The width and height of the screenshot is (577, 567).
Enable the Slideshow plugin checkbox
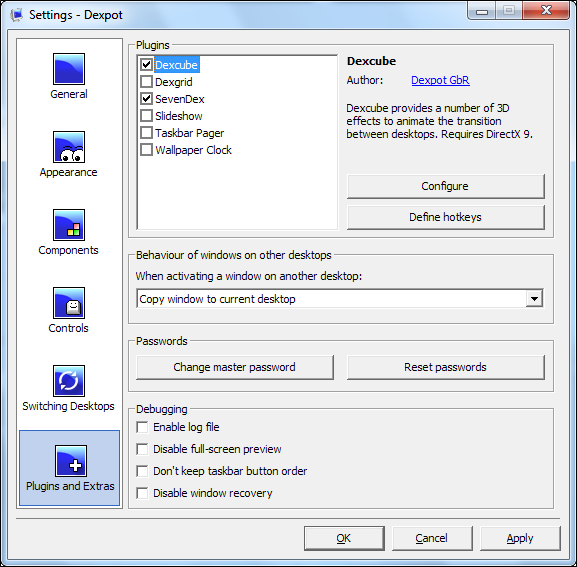tap(146, 116)
